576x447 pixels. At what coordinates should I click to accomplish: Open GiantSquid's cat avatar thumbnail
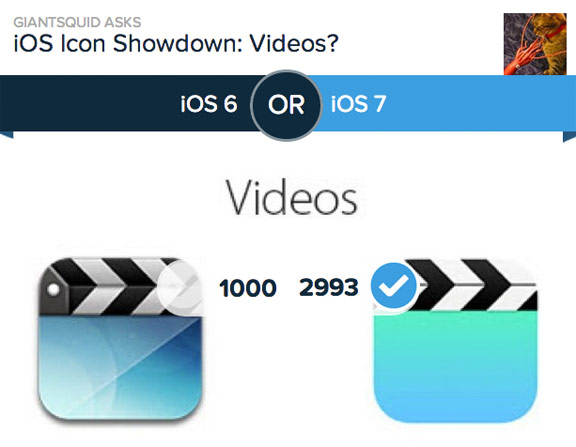(x=535, y=44)
